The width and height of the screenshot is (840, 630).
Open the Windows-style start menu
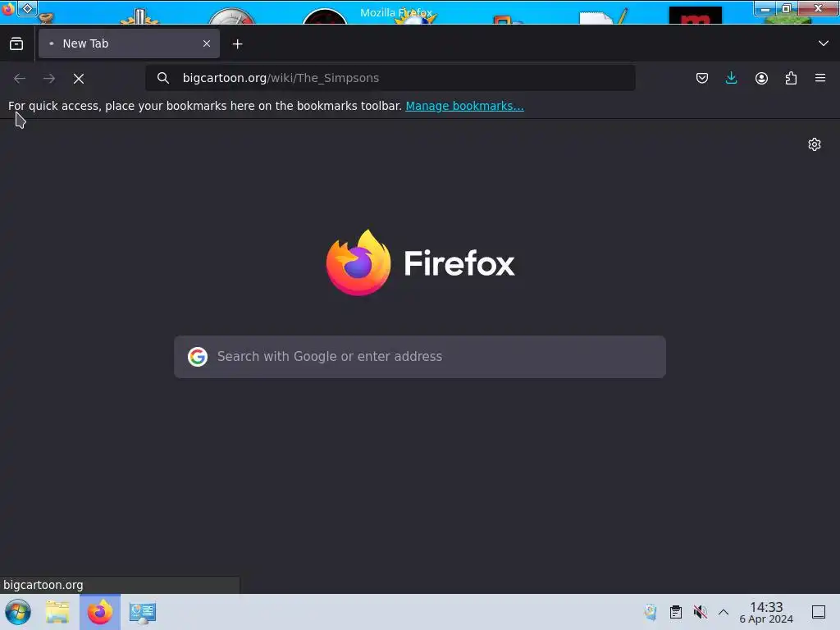pyautogui.click(x=18, y=612)
